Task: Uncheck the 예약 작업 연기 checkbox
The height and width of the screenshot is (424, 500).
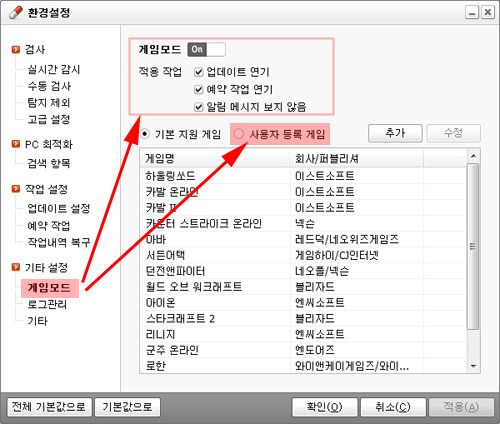Action: (199, 89)
